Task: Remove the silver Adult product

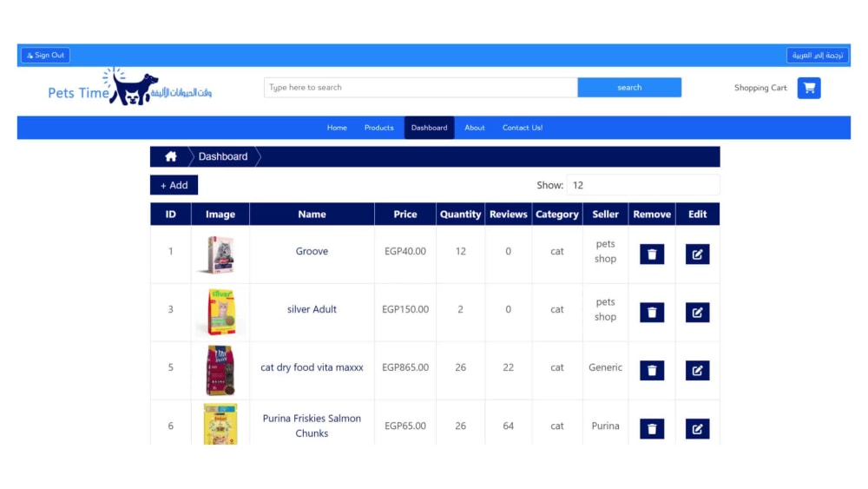Action: (x=652, y=313)
